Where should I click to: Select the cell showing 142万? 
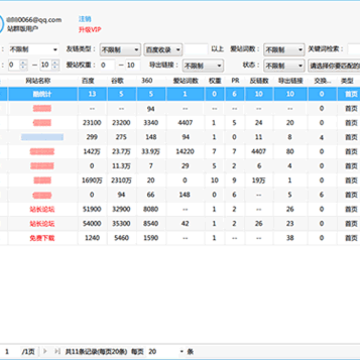click(92, 151)
